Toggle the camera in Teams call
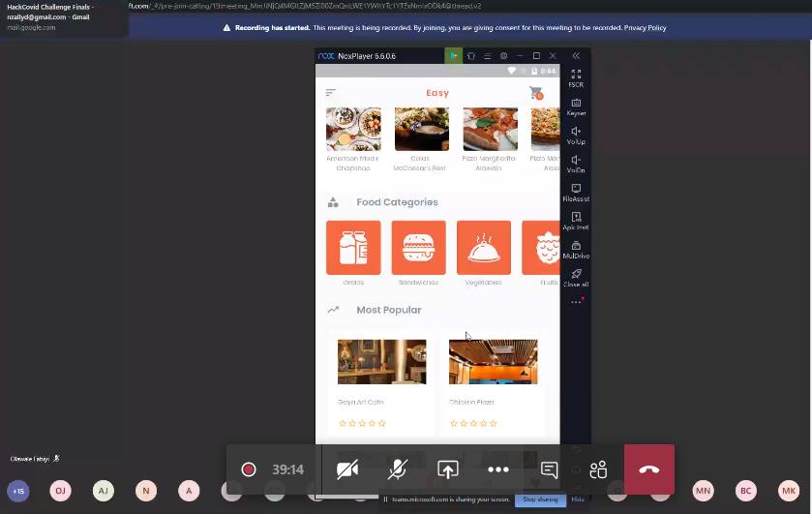Screen dimensions: 812x514 click(347, 469)
